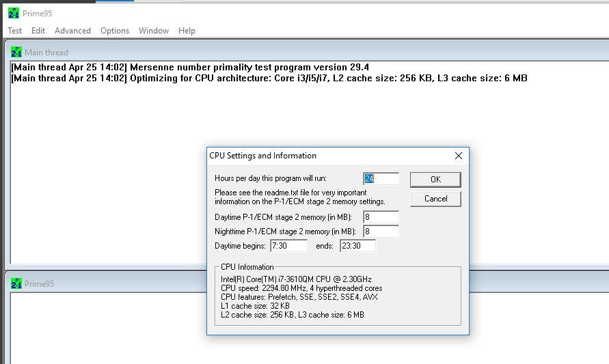609x364 pixels.
Task: Click the Prime95 application icon in title bar
Action: [14, 13]
